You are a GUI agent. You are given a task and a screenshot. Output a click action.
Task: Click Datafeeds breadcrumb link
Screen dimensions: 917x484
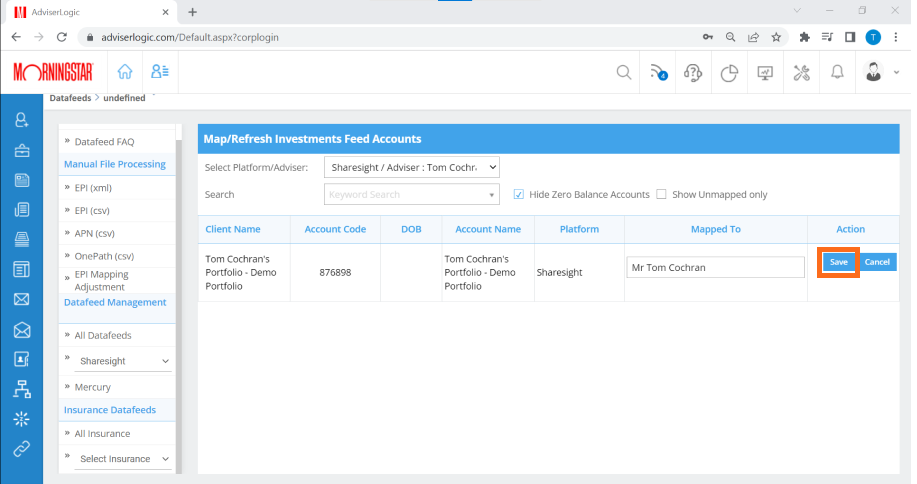70,98
